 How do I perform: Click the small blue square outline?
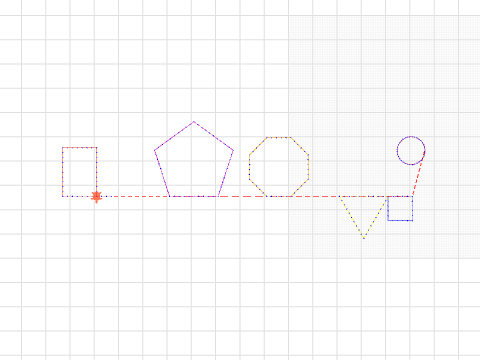(400, 209)
